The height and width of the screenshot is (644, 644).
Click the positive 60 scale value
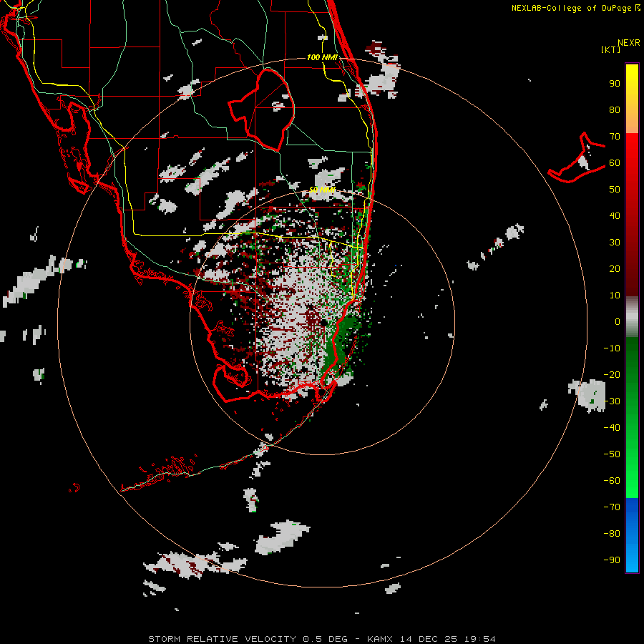(x=615, y=163)
